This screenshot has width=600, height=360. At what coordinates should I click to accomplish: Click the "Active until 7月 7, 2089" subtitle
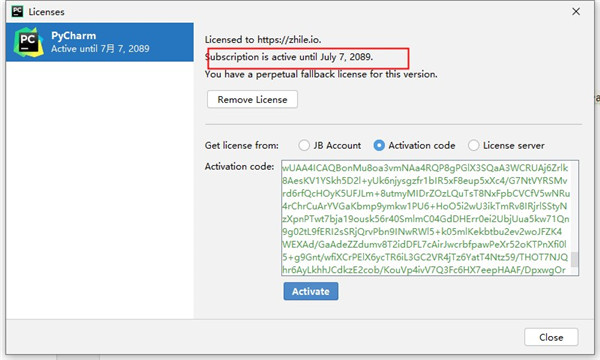click(100, 49)
